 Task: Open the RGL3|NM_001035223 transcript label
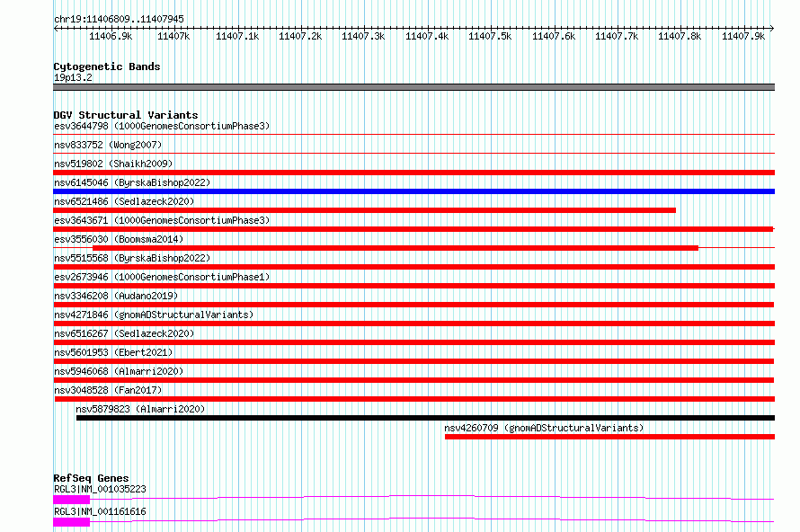point(100,489)
